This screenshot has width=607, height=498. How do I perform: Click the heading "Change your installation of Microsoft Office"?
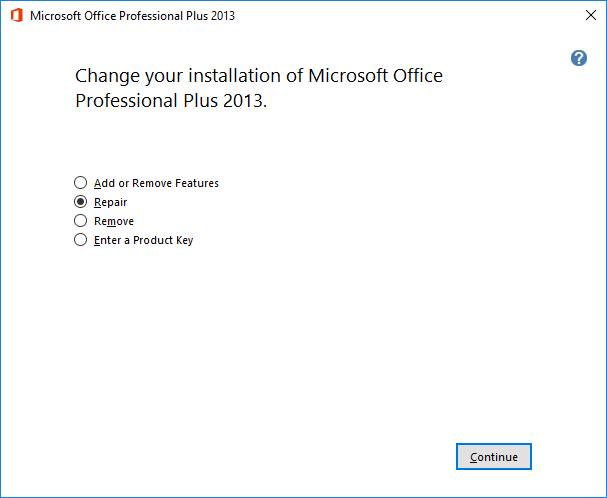coord(259,76)
